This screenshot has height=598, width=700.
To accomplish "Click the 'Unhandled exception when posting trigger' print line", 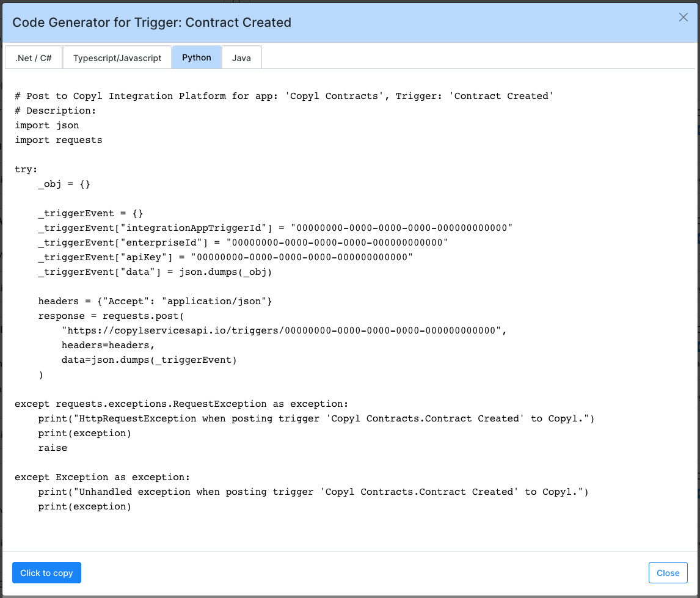I will tap(313, 492).
